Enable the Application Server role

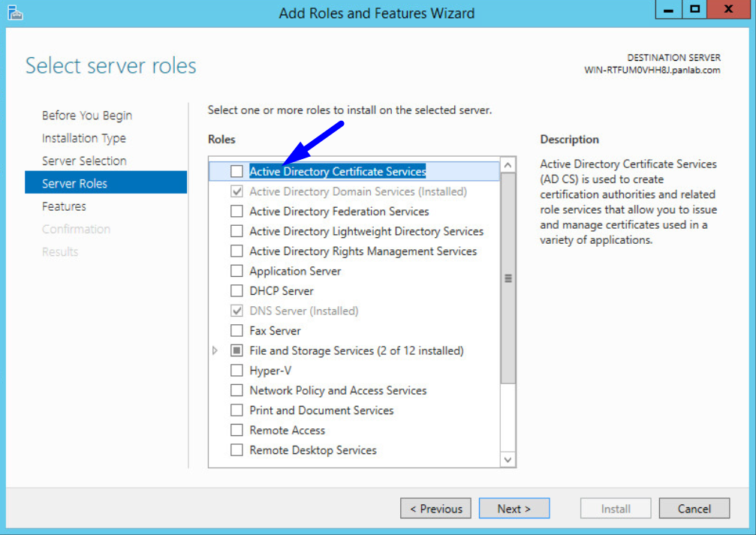pyautogui.click(x=236, y=271)
